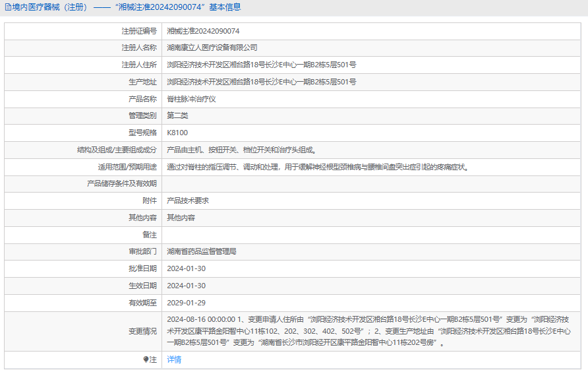Open the 详情 details link
Viewport: 588px width, 372px height.
pyautogui.click(x=174, y=359)
